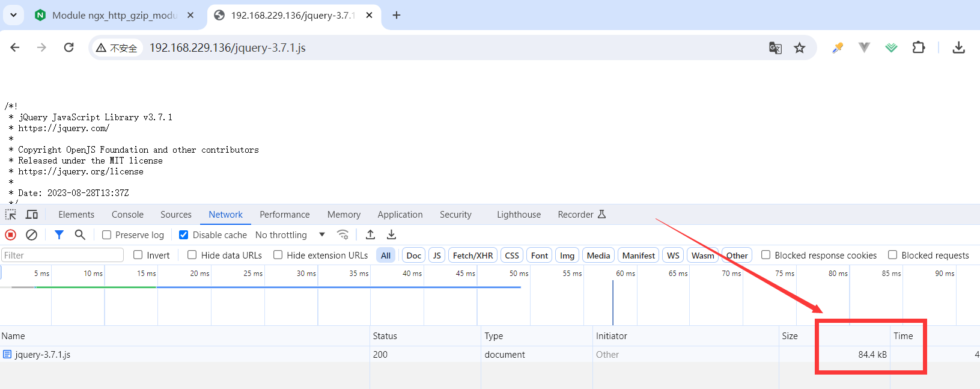Viewport: 980px width, 389px height.
Task: Go back to previous page
Action: coord(15,47)
